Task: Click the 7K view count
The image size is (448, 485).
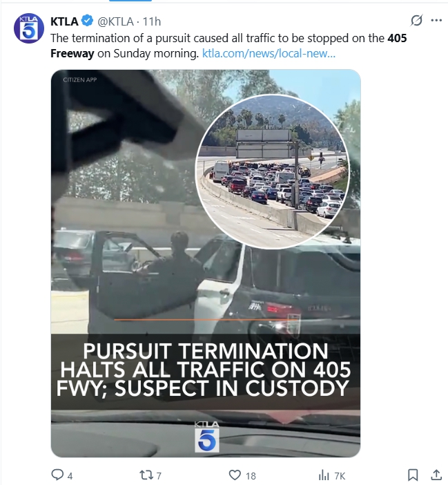Action: coord(340,476)
